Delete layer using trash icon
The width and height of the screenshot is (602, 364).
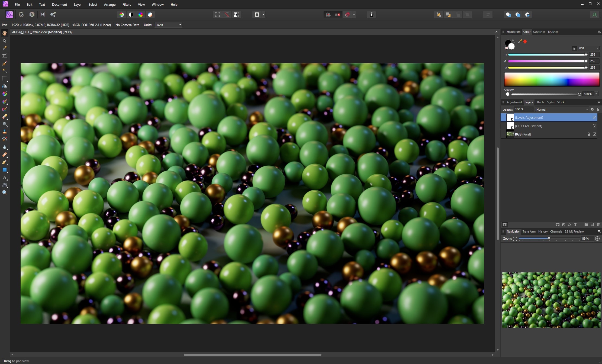pos(598,225)
